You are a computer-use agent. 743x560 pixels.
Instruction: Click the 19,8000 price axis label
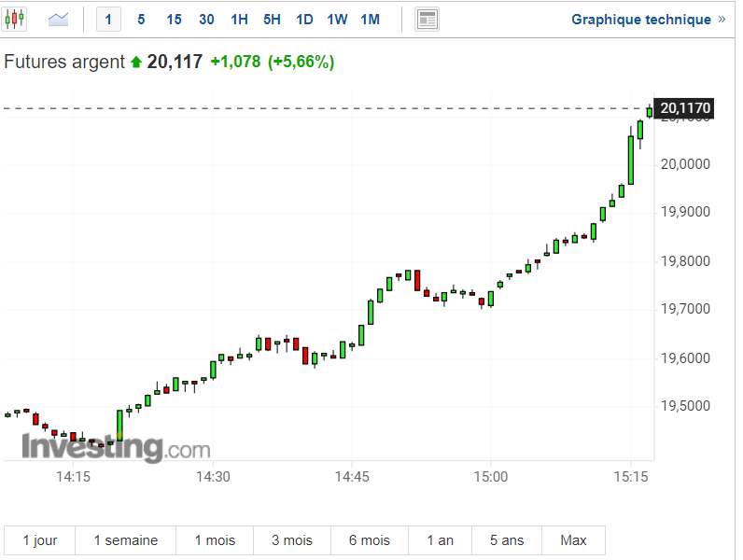coord(686,261)
